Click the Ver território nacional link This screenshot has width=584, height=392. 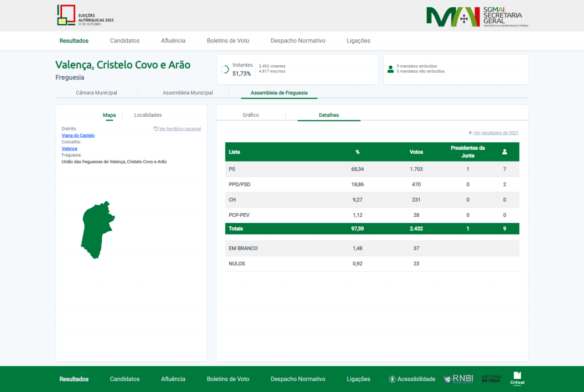[x=179, y=129]
